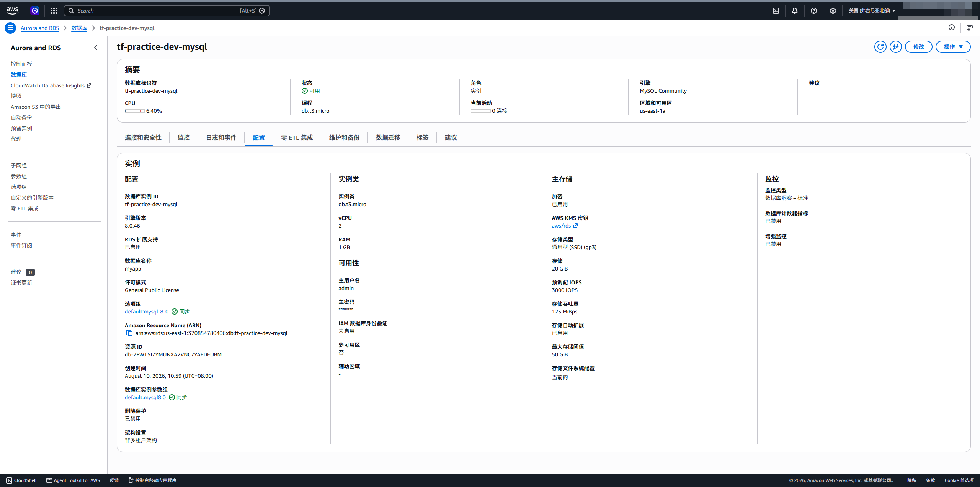The image size is (980, 487).
Task: Focus the top Search field
Action: pos(167,11)
